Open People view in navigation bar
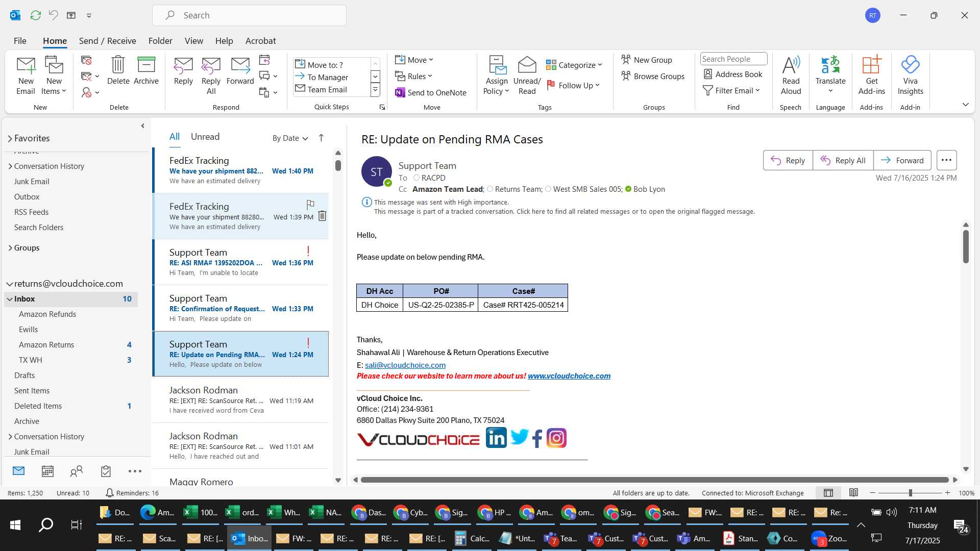Image resolution: width=980 pixels, height=551 pixels. (x=77, y=471)
